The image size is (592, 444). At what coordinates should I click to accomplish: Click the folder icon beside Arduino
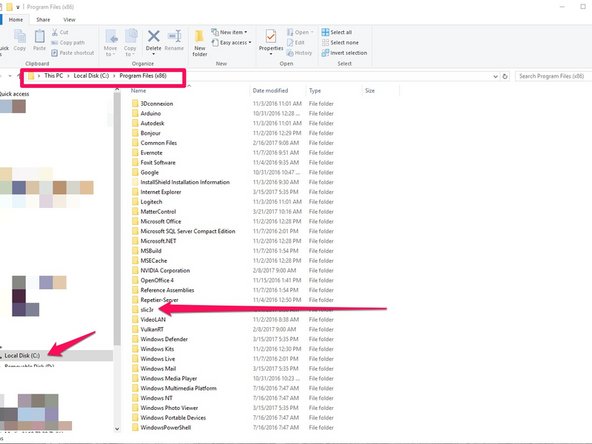click(x=135, y=113)
